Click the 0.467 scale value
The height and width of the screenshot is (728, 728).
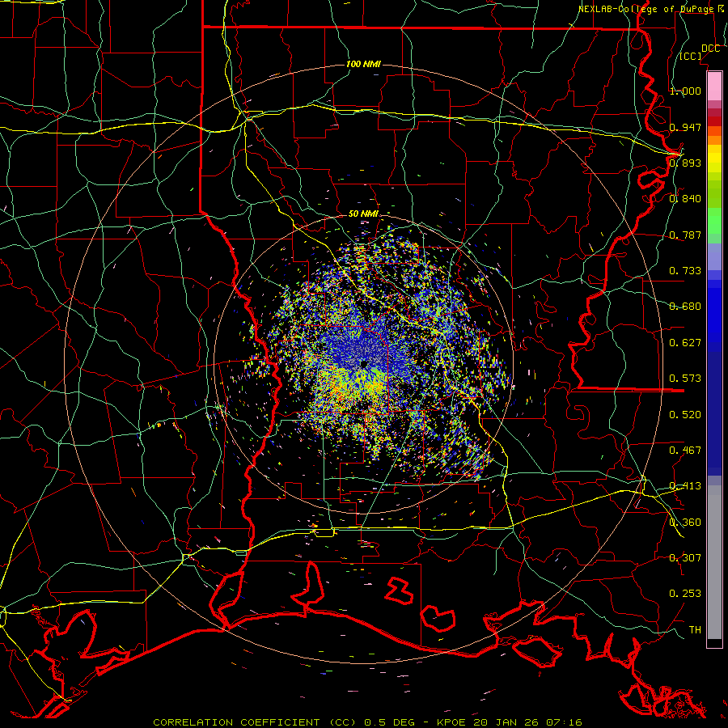685,450
